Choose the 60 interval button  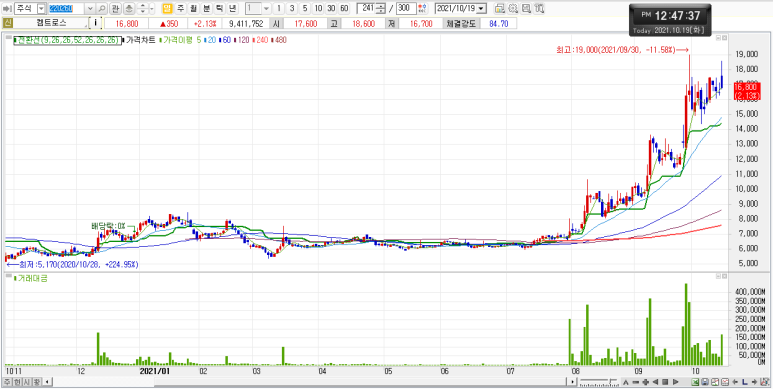[x=344, y=8]
